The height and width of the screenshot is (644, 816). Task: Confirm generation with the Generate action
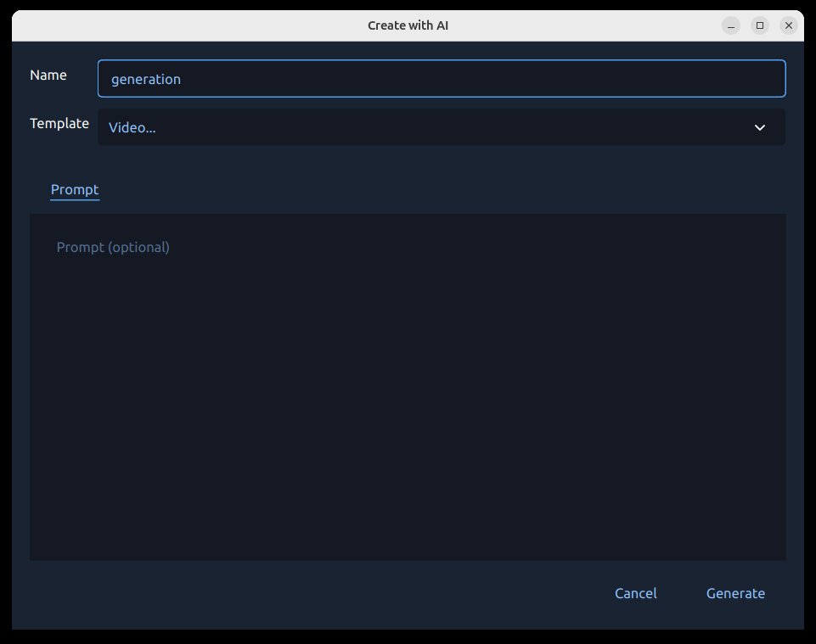click(x=735, y=593)
